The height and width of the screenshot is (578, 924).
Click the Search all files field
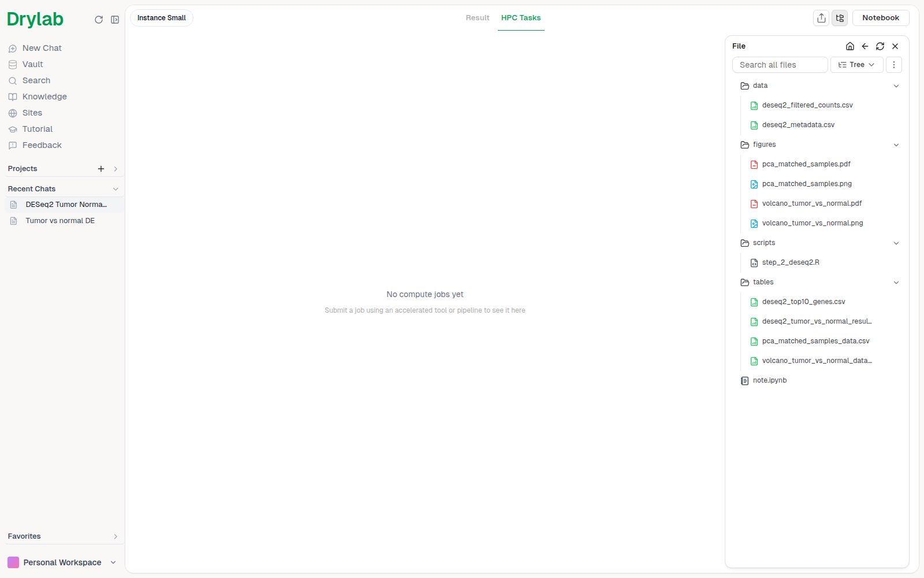pos(780,65)
